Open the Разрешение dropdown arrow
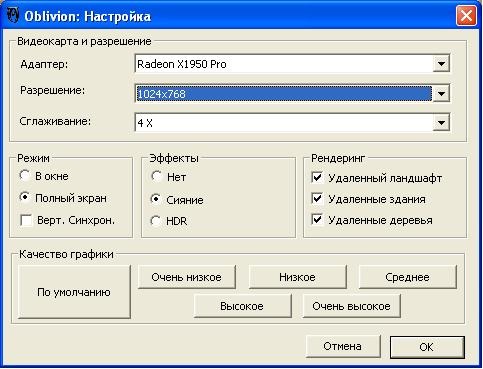Viewport: 483px width, 369px height. [x=441, y=94]
